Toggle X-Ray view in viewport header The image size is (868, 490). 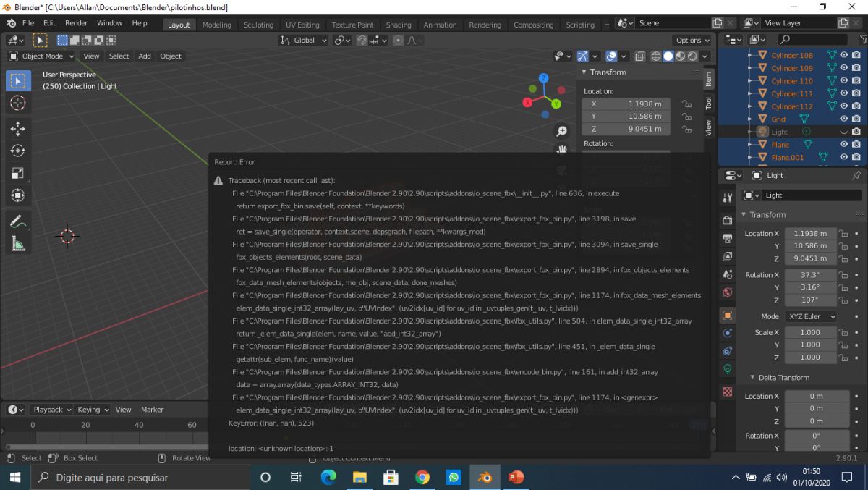click(640, 56)
